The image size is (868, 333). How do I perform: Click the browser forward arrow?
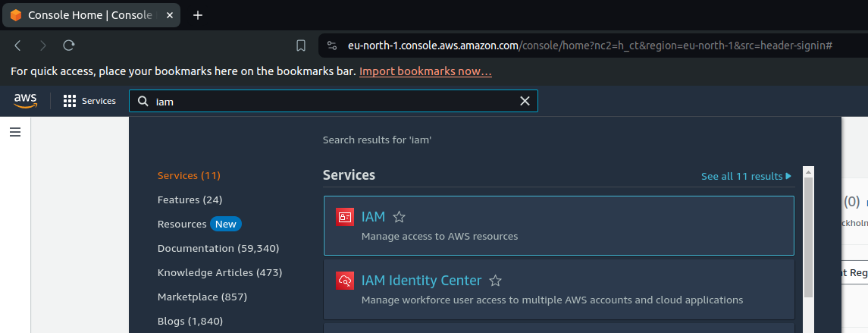(x=43, y=46)
